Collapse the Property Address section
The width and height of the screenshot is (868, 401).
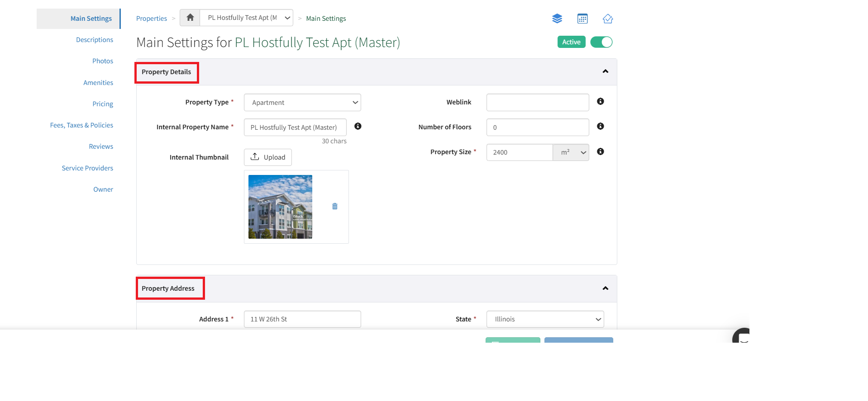point(605,288)
